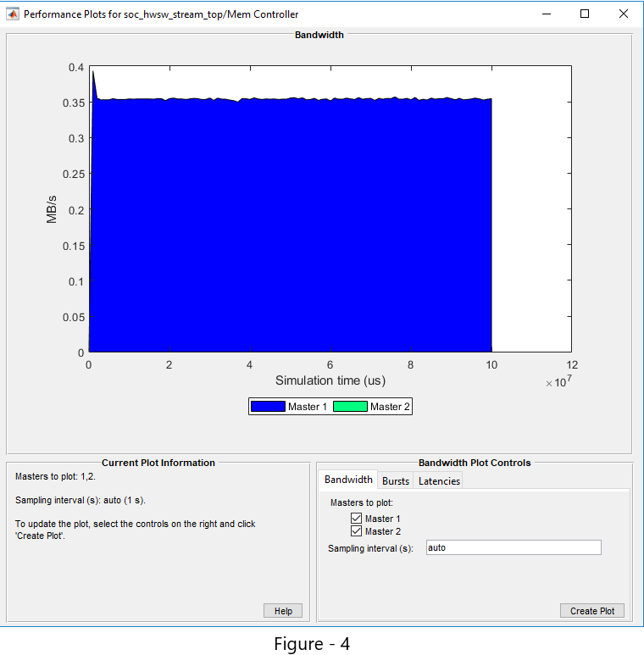Click the green Master 2 legend swatch
This screenshot has height=655, width=644.
(x=350, y=407)
